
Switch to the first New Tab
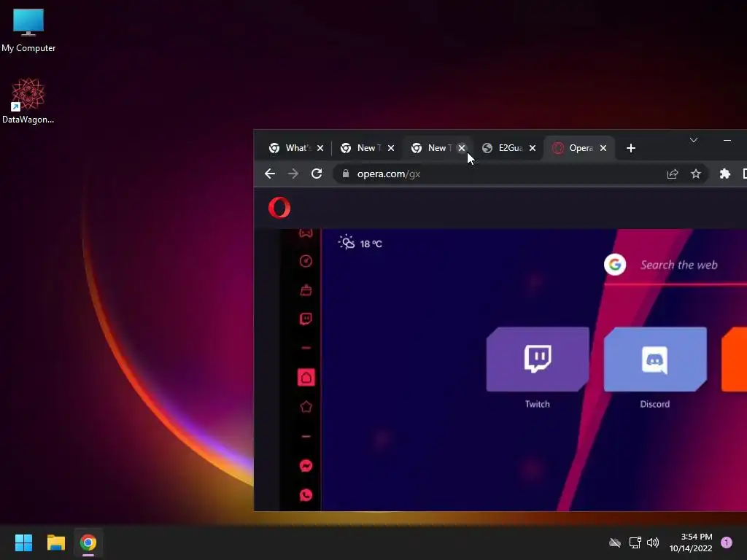coord(368,148)
